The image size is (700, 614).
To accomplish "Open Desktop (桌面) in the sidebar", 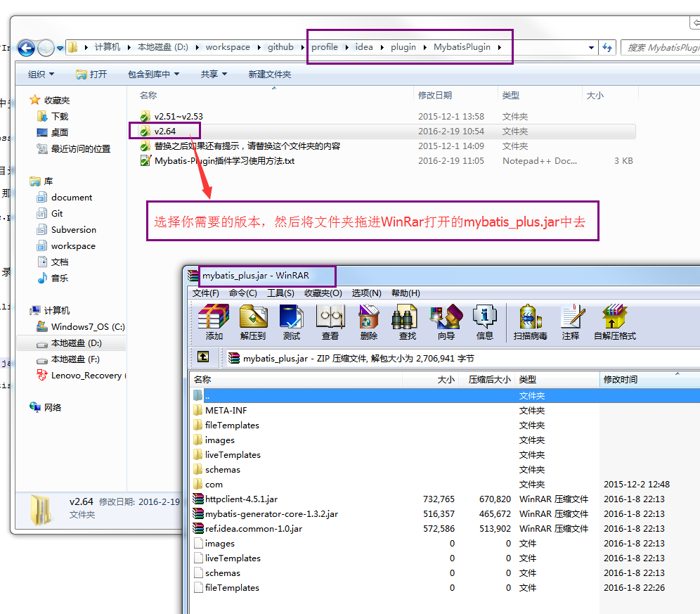I will click(x=53, y=132).
